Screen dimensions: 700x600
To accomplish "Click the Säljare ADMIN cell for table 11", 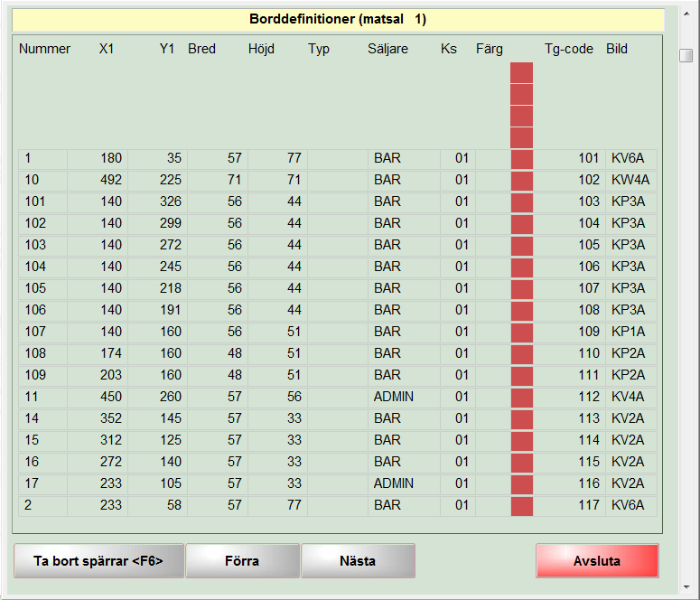I will tap(404, 397).
